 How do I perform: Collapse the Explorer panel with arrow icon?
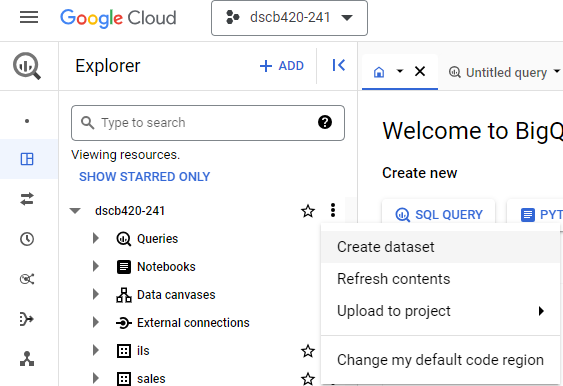pos(339,65)
